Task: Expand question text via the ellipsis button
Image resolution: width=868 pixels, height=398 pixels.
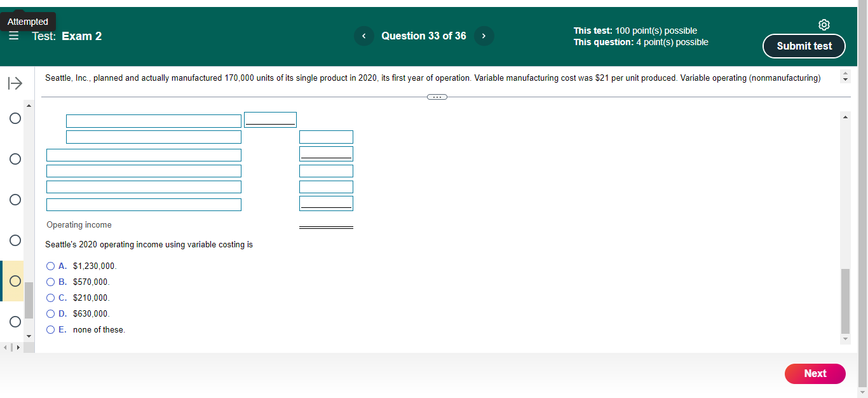Action: 437,97
